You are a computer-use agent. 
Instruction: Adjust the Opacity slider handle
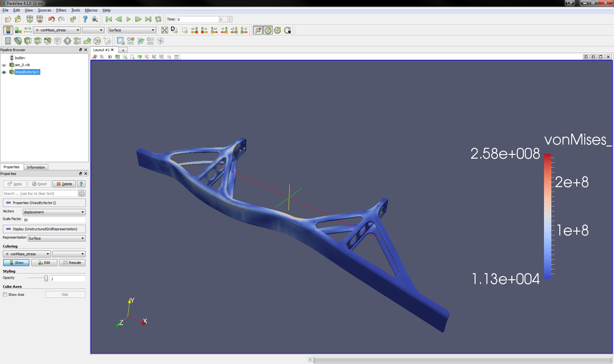[x=46, y=278]
